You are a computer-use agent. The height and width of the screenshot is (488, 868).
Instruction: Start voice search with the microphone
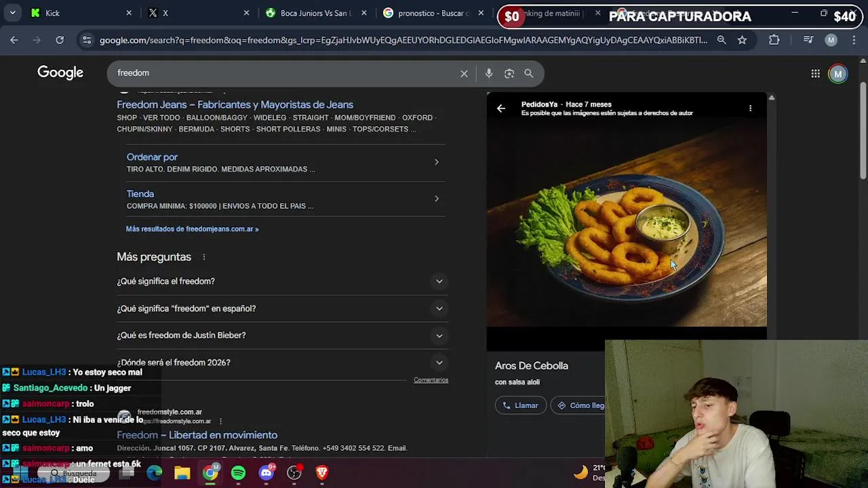coord(489,73)
